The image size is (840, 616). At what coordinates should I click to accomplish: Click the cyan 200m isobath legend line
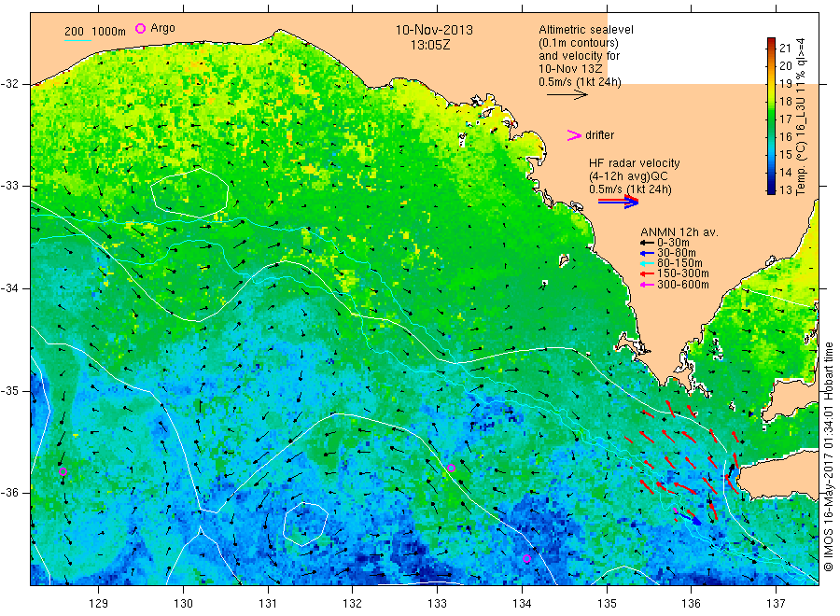pyautogui.click(x=77, y=40)
